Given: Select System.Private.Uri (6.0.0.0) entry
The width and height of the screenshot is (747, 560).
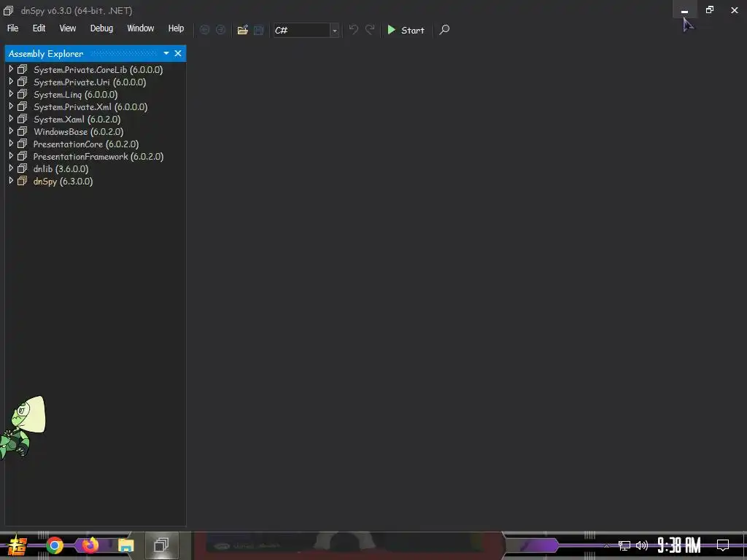Looking at the screenshot, I should pos(90,82).
